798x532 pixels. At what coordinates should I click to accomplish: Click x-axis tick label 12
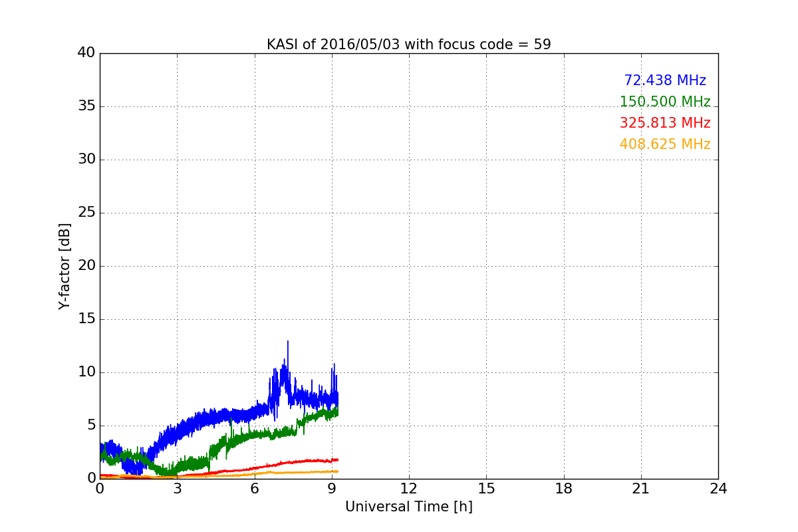pos(409,489)
